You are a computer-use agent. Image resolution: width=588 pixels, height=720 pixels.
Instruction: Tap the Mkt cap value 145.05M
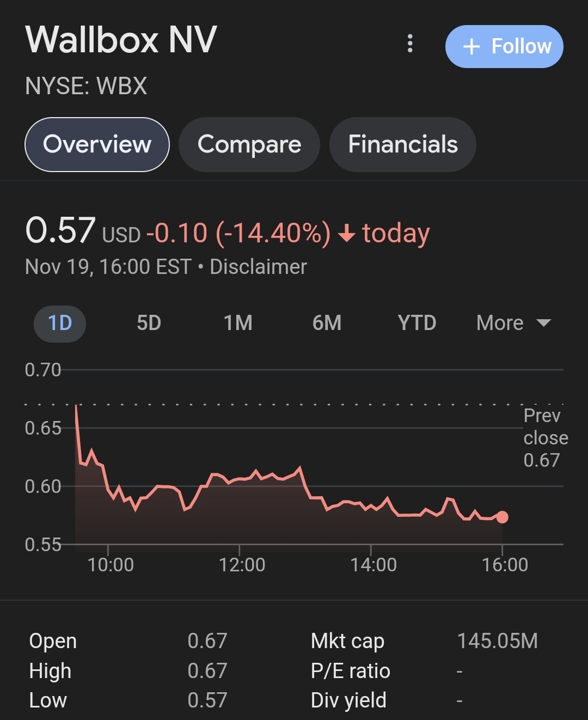[497, 641]
